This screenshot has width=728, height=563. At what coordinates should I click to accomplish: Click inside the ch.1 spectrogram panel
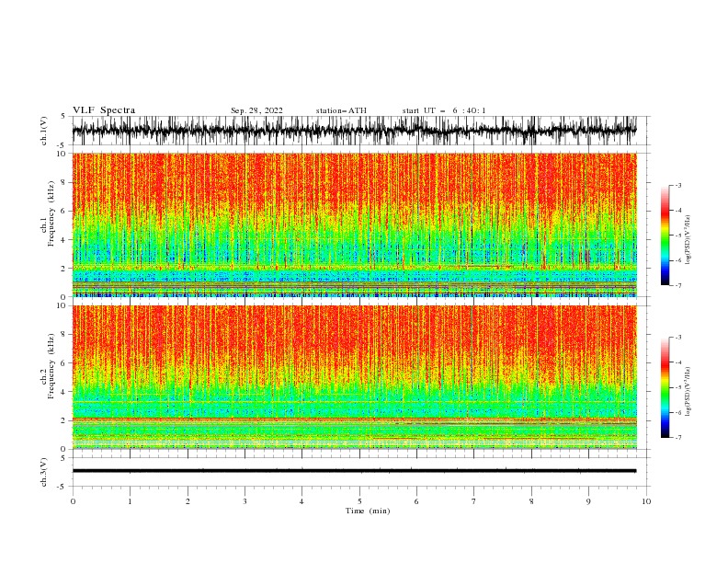click(x=354, y=224)
